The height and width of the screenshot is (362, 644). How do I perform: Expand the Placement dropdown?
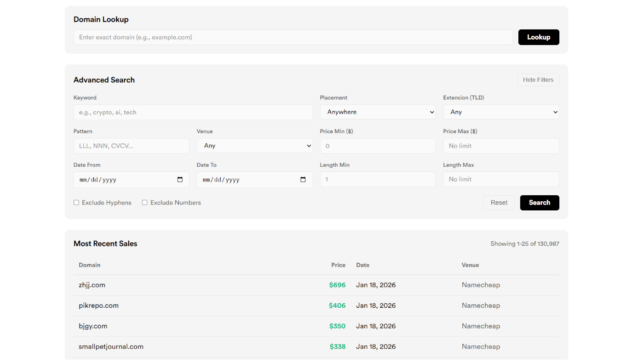pos(378,112)
